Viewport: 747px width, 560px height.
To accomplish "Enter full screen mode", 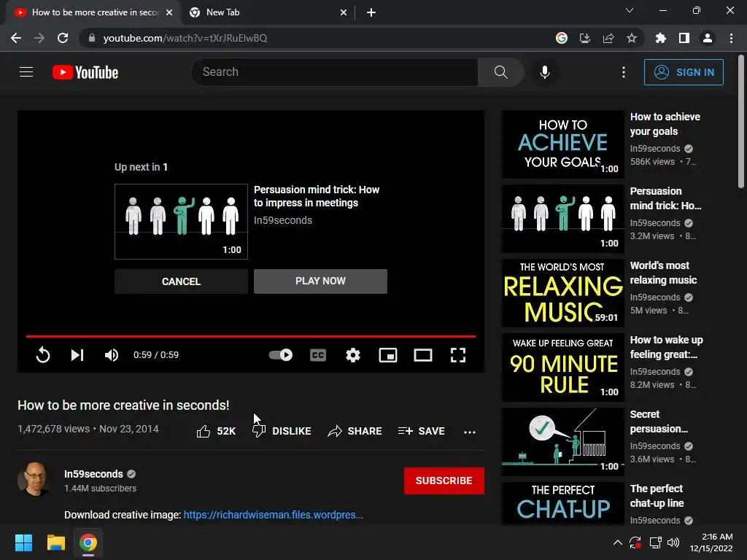I will click(x=458, y=355).
